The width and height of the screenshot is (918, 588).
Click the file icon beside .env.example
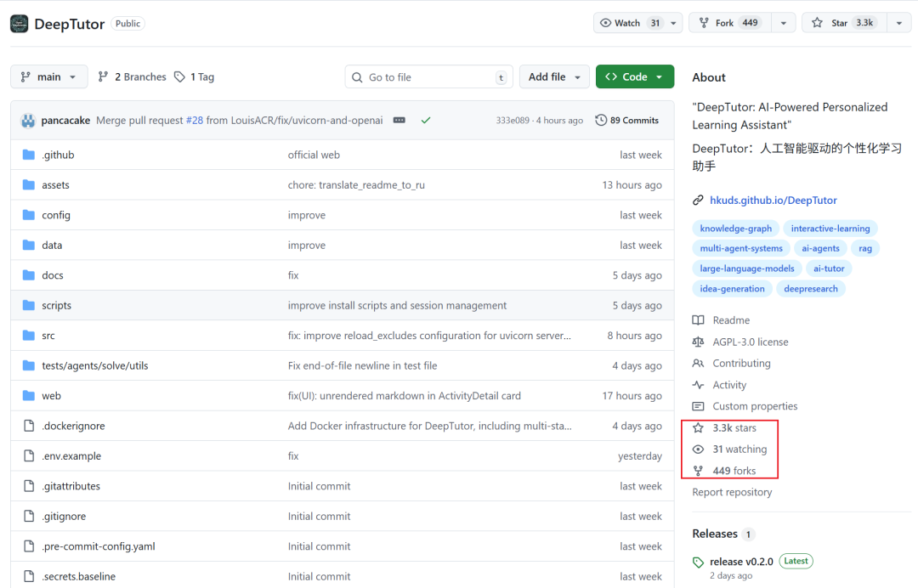29,455
